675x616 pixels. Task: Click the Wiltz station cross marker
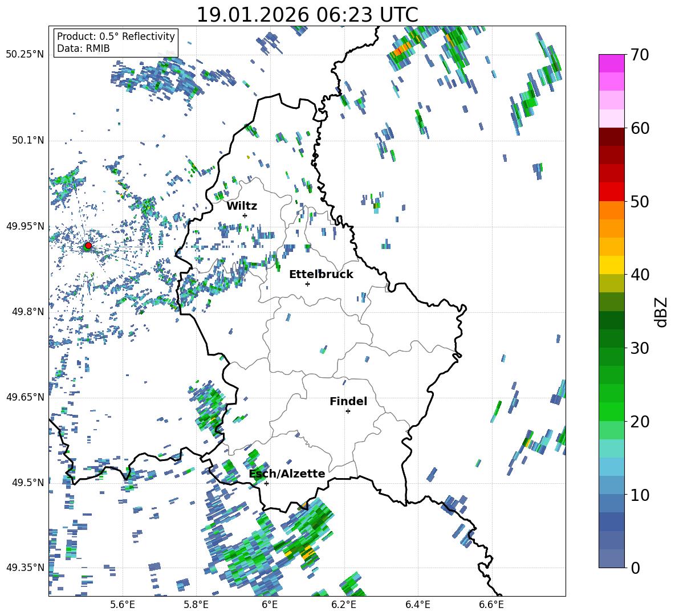245,215
